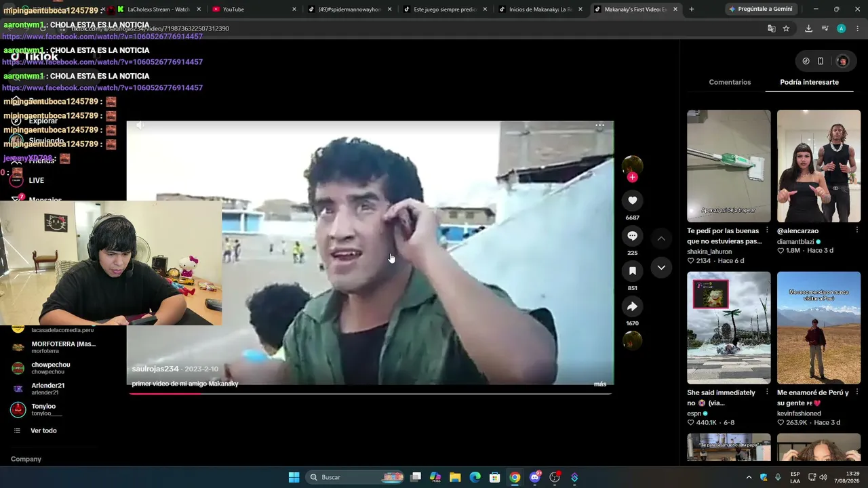This screenshot has height=488, width=868.
Task: Open the ESPN recommended video thumbnail
Action: [729, 328]
